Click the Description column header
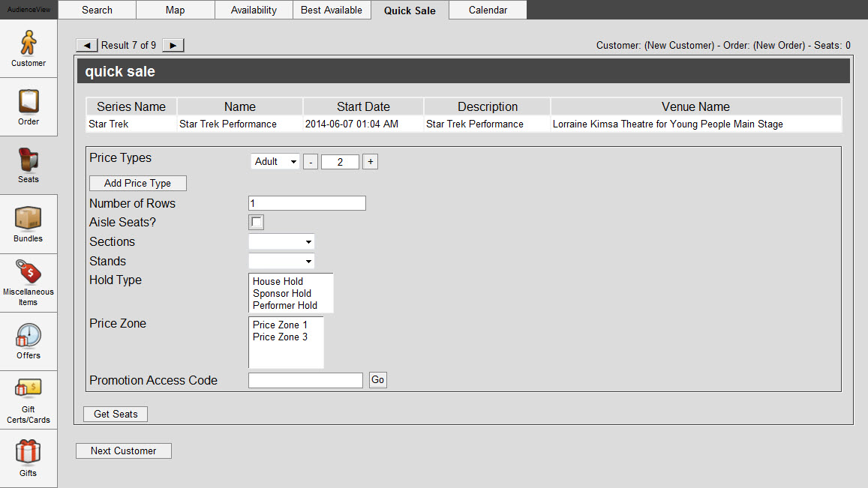Image resolution: width=868 pixels, height=488 pixels. tap(488, 106)
